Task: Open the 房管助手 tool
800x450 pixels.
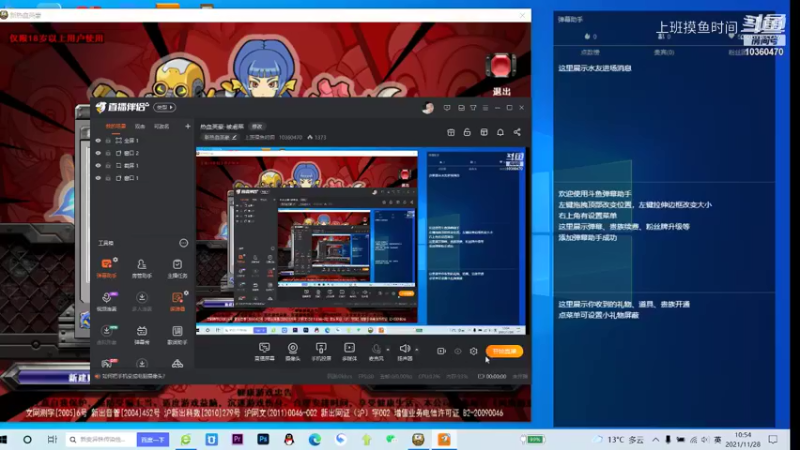Action: click(x=142, y=268)
